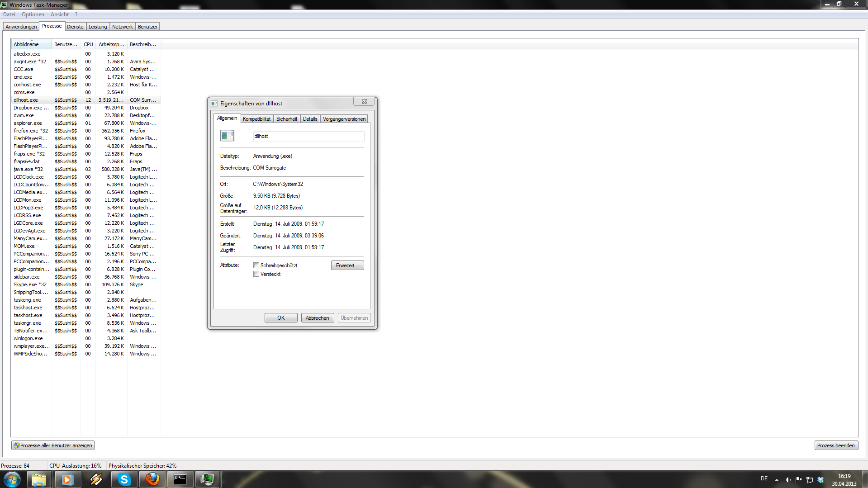Click the Dropbox tray icon
The image size is (868, 488).
pos(821,480)
